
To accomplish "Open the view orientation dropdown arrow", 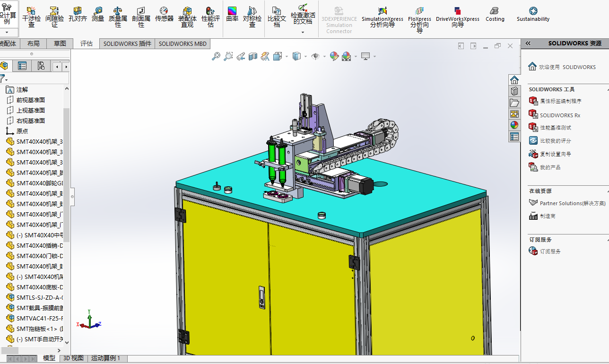I will [287, 57].
